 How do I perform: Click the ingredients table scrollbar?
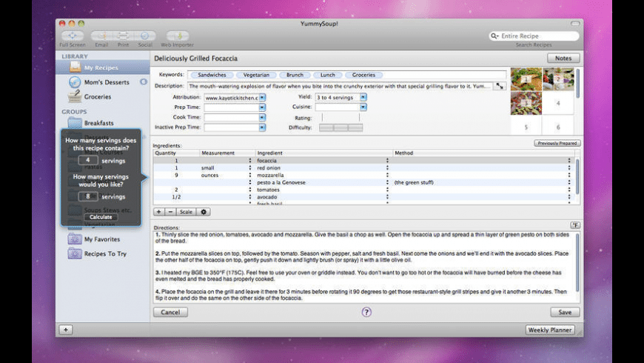[577, 177]
